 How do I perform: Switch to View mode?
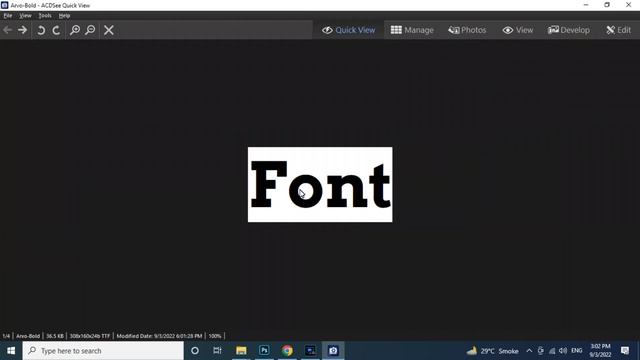pos(518,30)
